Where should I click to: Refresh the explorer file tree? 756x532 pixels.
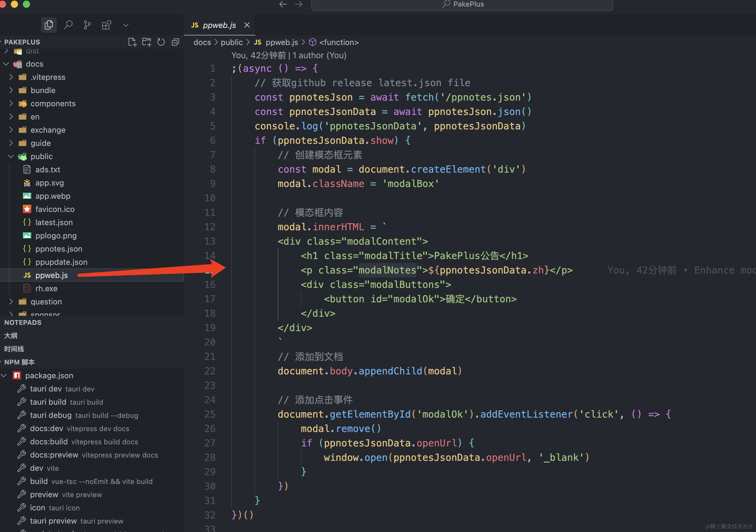coord(161,42)
